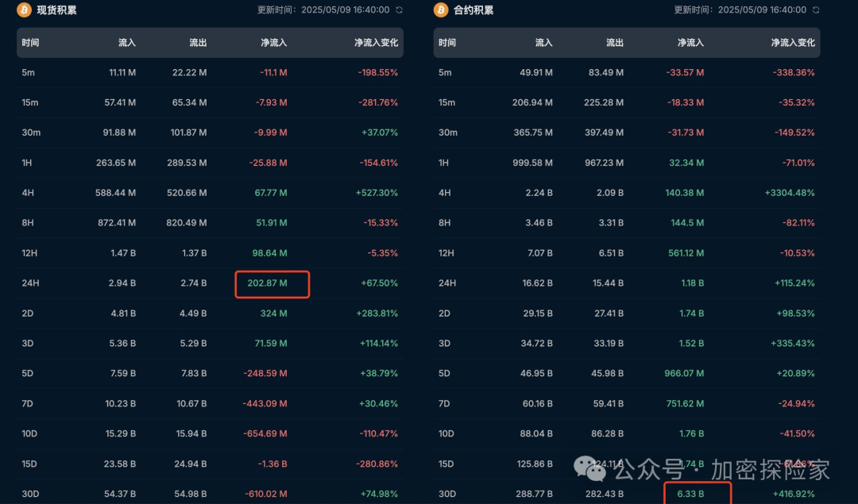Click the Bitcoin icon beside 现货积累

[x=24, y=10]
